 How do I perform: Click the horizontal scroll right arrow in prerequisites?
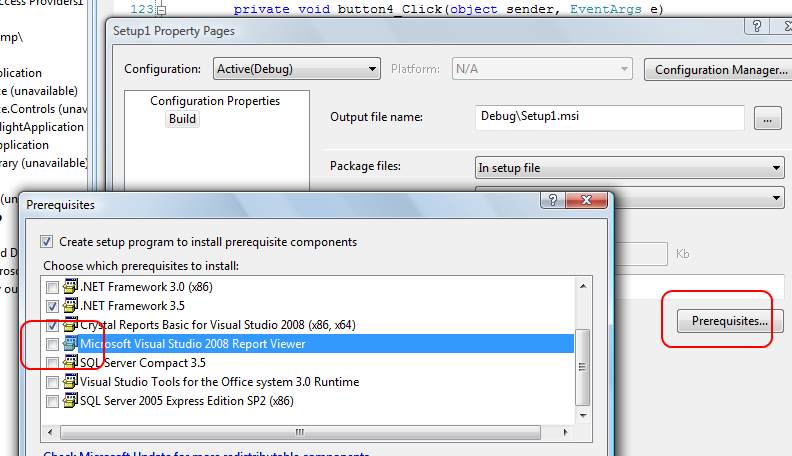(565, 432)
